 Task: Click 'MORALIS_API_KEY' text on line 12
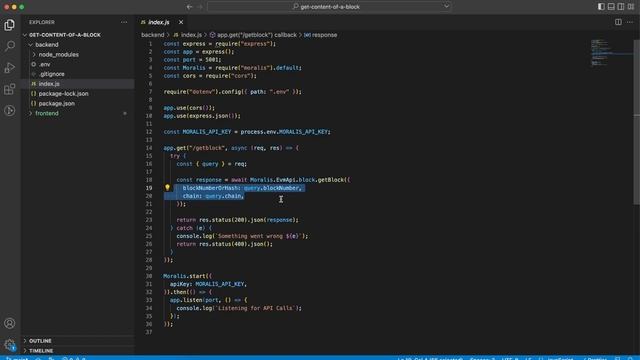(x=207, y=132)
